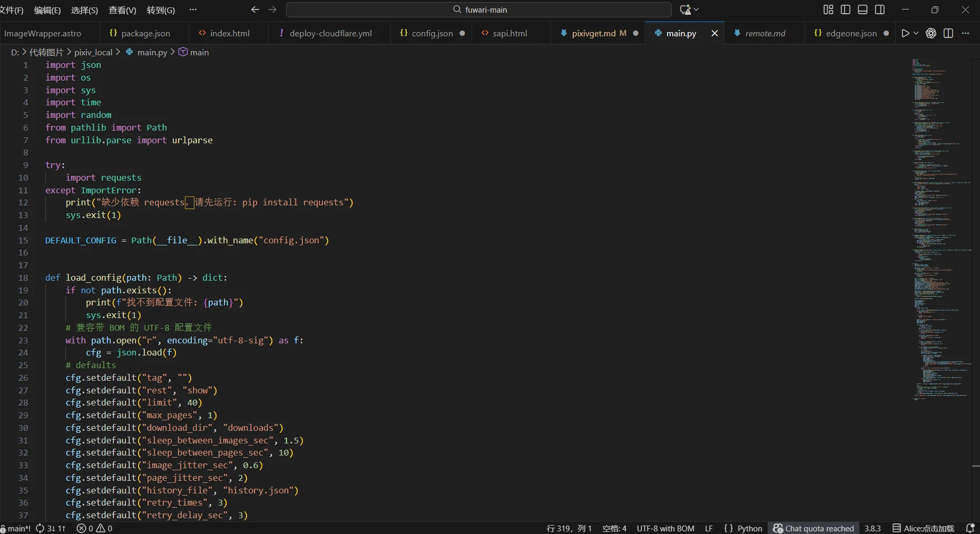Viewport: 980px width, 534px height.
Task: Open the pixivget.md tab
Action: pyautogui.click(x=598, y=33)
